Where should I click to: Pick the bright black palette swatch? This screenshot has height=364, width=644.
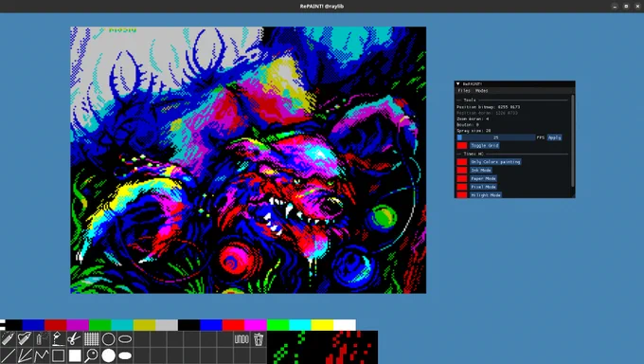[188, 325]
